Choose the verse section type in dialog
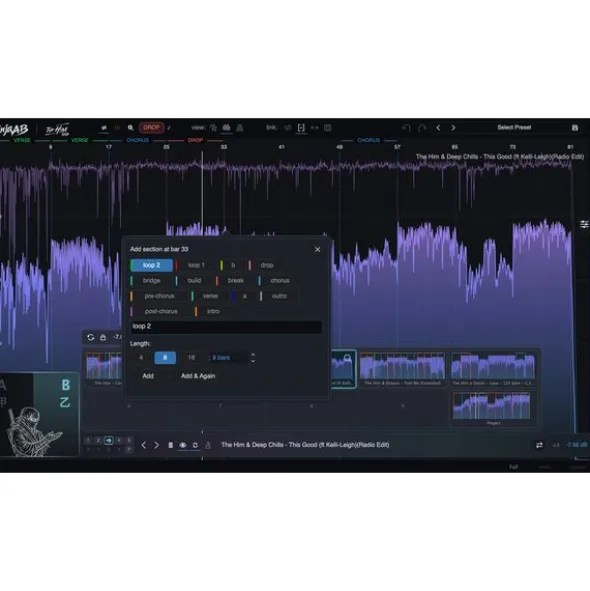590x591 pixels. tap(210, 296)
